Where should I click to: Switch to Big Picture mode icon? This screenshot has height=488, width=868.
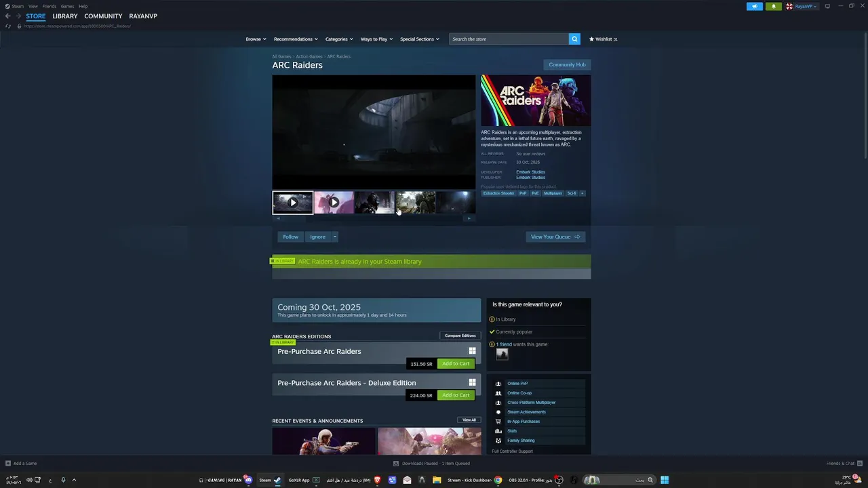(x=827, y=6)
